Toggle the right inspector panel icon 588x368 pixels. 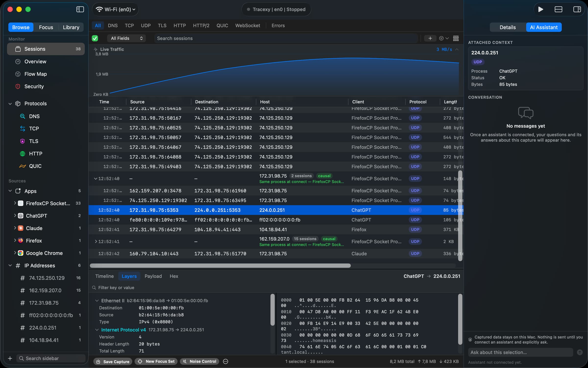pyautogui.click(x=577, y=9)
